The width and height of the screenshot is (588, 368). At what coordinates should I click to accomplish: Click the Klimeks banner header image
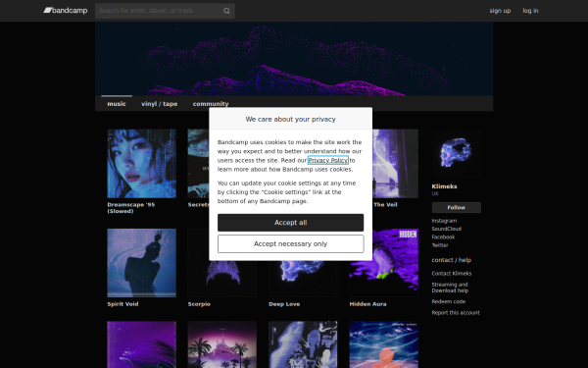[x=294, y=59]
